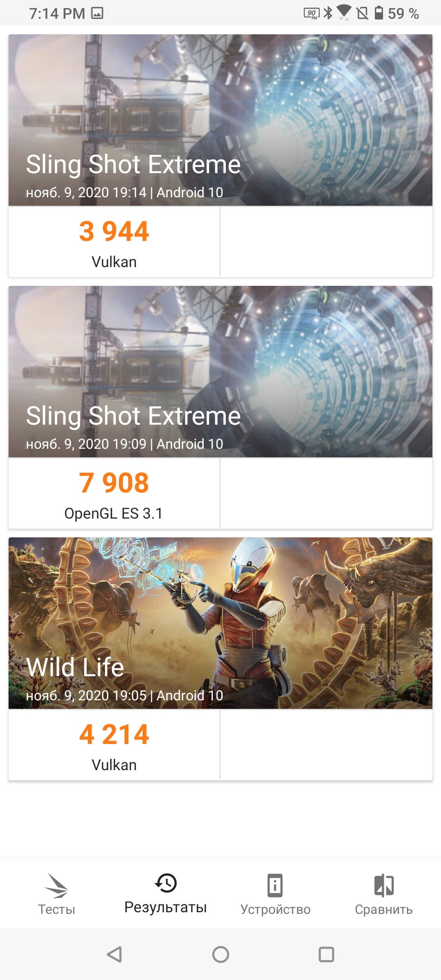Tap the Сравнить compare icon
This screenshot has width=441, height=980.
[x=384, y=885]
